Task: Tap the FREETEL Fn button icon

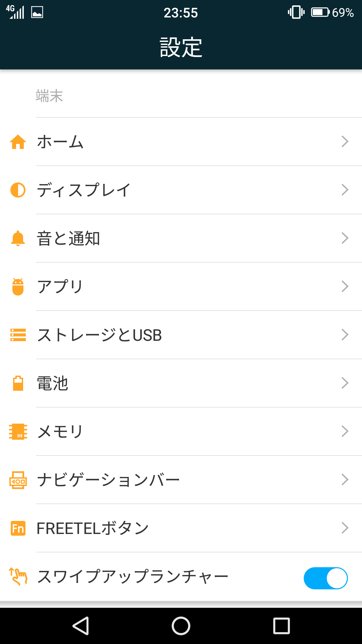Action: pos(18,528)
